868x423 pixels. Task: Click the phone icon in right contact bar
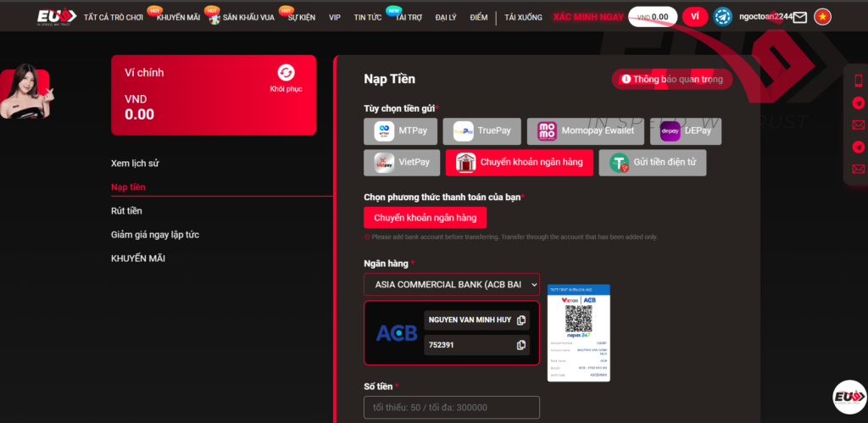pos(859,81)
